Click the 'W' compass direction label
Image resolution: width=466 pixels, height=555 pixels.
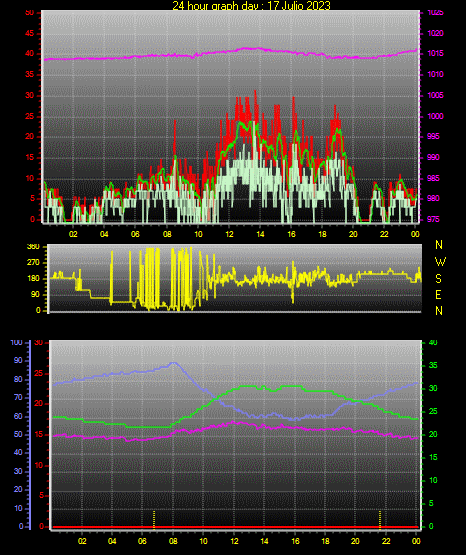[440, 262]
